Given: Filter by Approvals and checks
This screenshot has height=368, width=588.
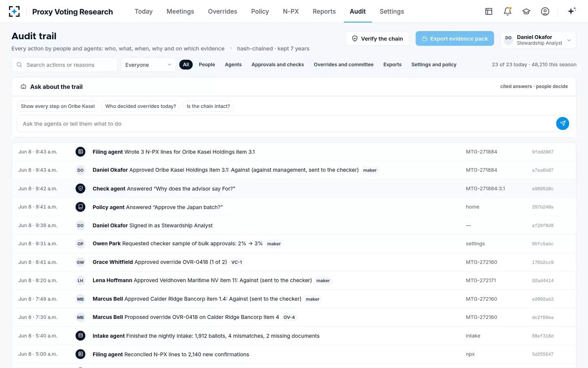Looking at the screenshot, I should tap(278, 65).
